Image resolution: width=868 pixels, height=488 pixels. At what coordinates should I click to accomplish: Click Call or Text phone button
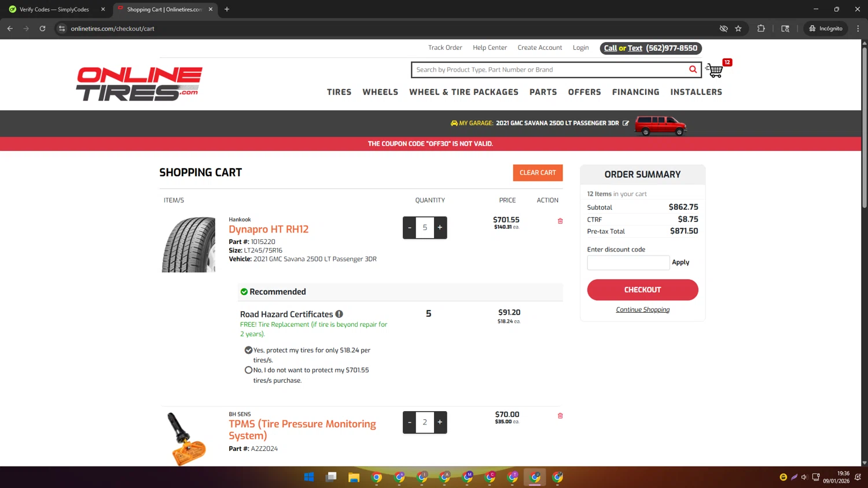click(x=650, y=48)
